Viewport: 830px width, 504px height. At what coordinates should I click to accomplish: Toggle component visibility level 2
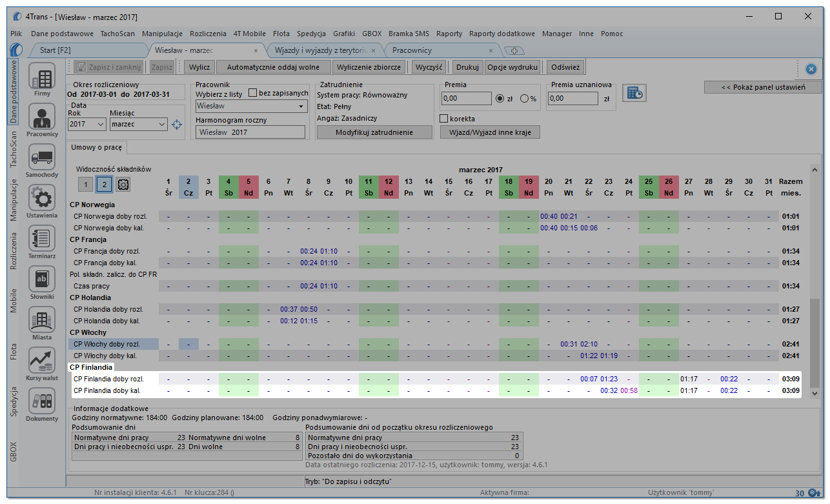(104, 185)
